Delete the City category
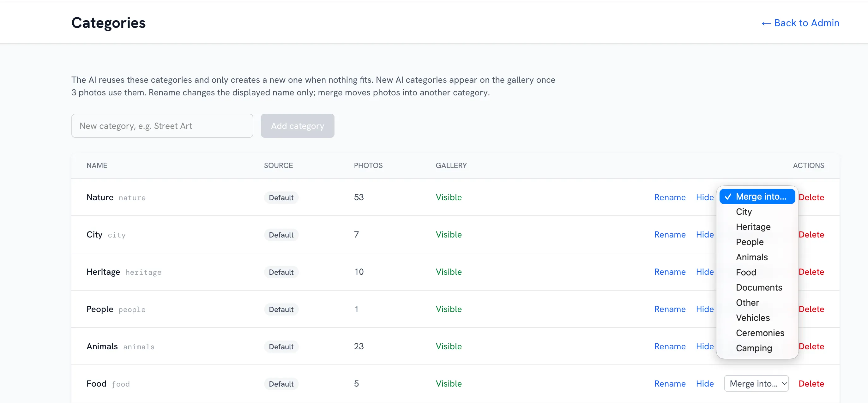 (x=811, y=235)
